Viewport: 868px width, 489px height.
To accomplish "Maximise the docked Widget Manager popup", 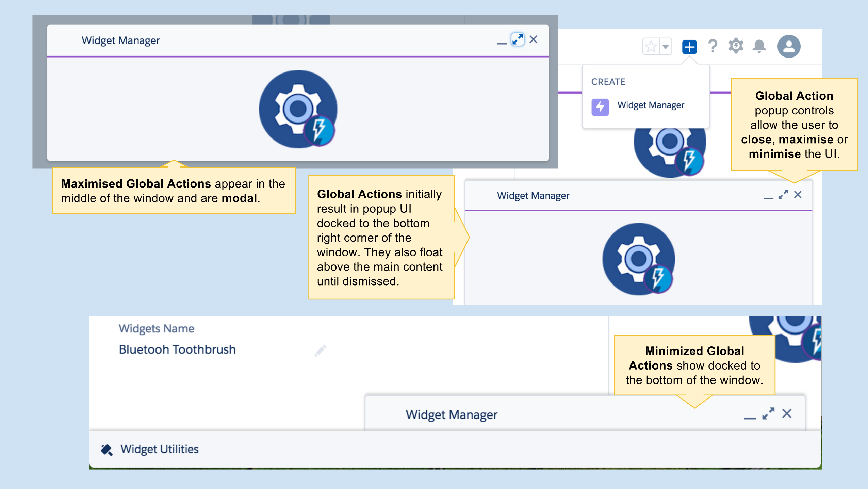I will click(783, 195).
